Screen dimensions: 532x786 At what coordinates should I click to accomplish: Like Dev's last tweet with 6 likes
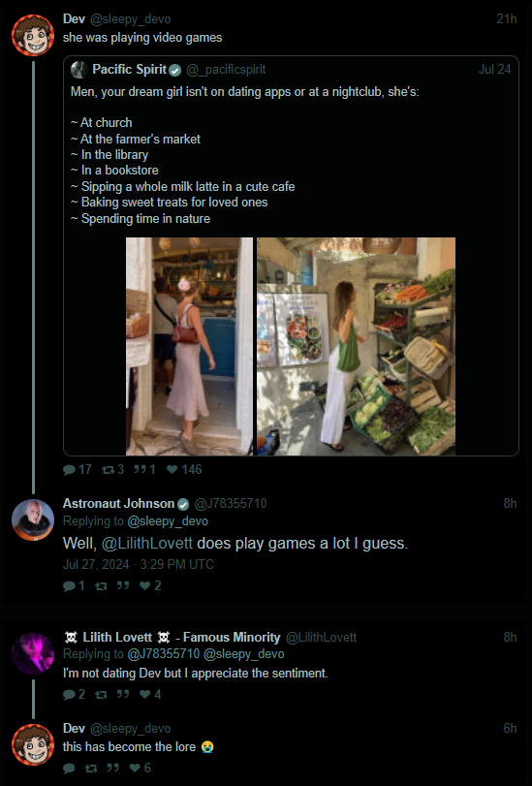[x=135, y=768]
